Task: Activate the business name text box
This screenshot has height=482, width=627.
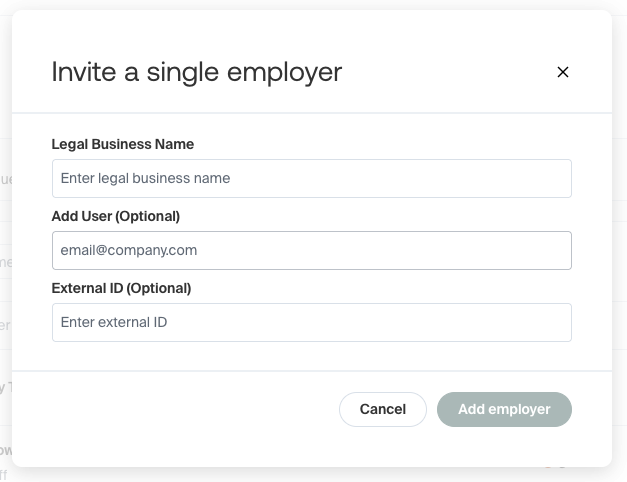Action: tap(311, 179)
